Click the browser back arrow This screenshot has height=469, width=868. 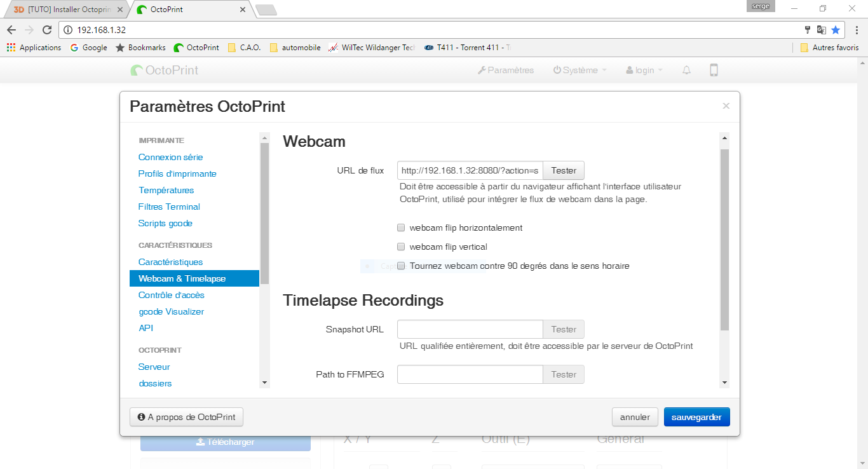coord(11,30)
